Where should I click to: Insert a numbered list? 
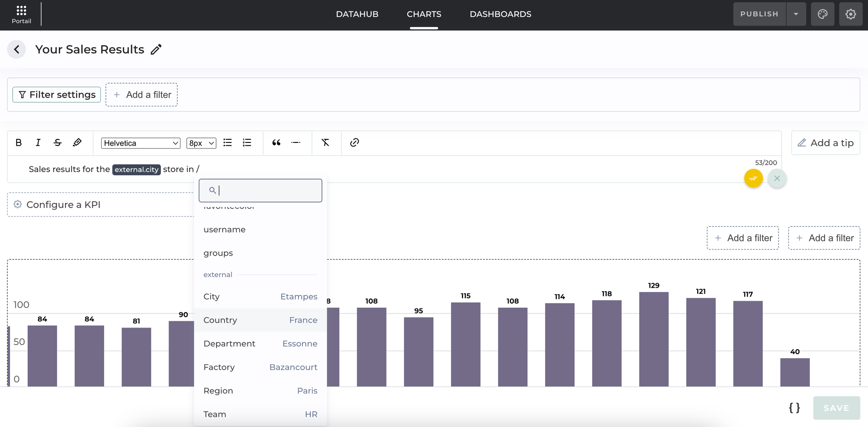[x=247, y=143]
